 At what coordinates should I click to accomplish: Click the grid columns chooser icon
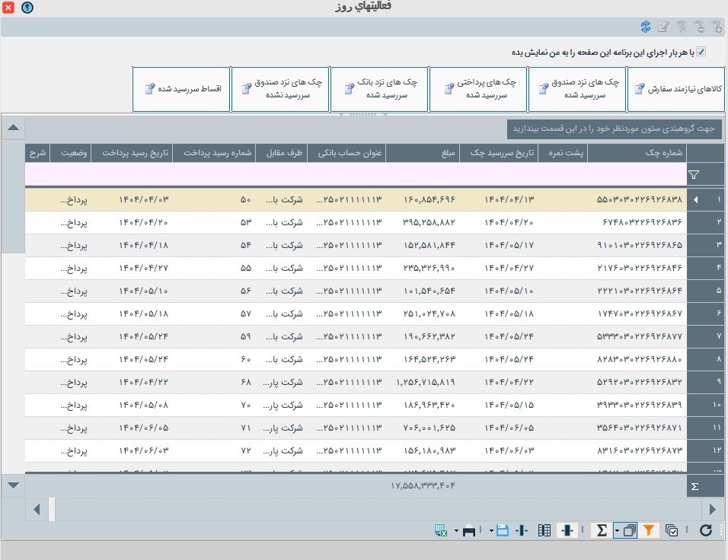[544, 531]
